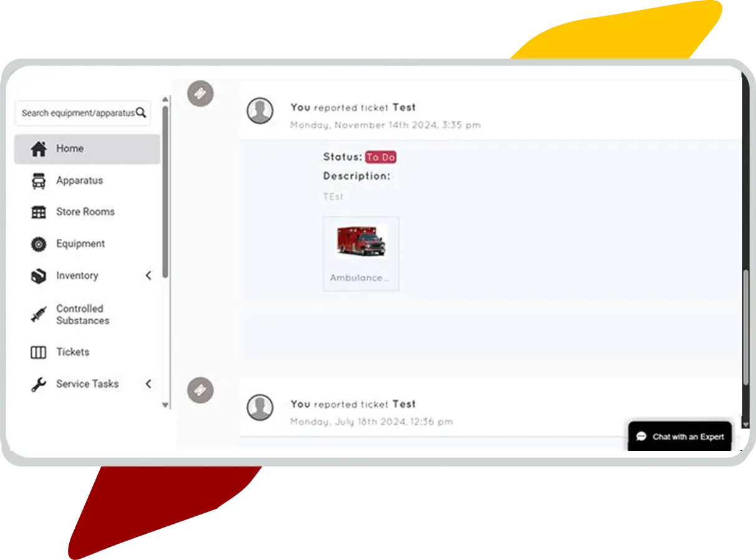The width and height of the screenshot is (756, 560).
Task: Click the Apparatus truck icon
Action: (x=39, y=181)
